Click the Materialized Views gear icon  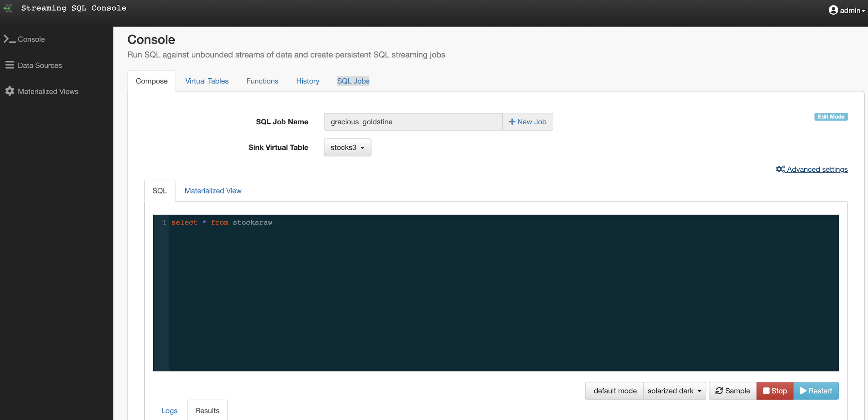(x=10, y=91)
